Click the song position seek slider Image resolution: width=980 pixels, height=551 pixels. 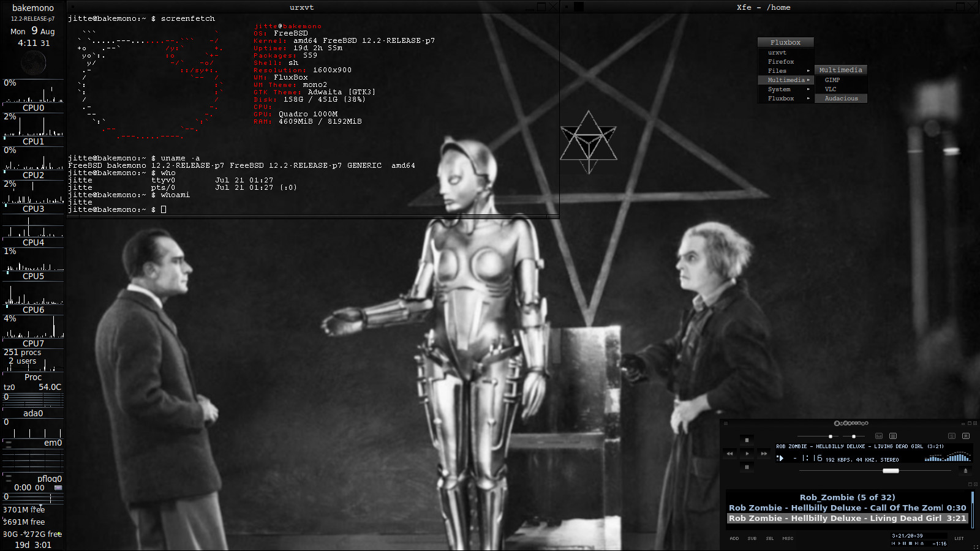891,471
